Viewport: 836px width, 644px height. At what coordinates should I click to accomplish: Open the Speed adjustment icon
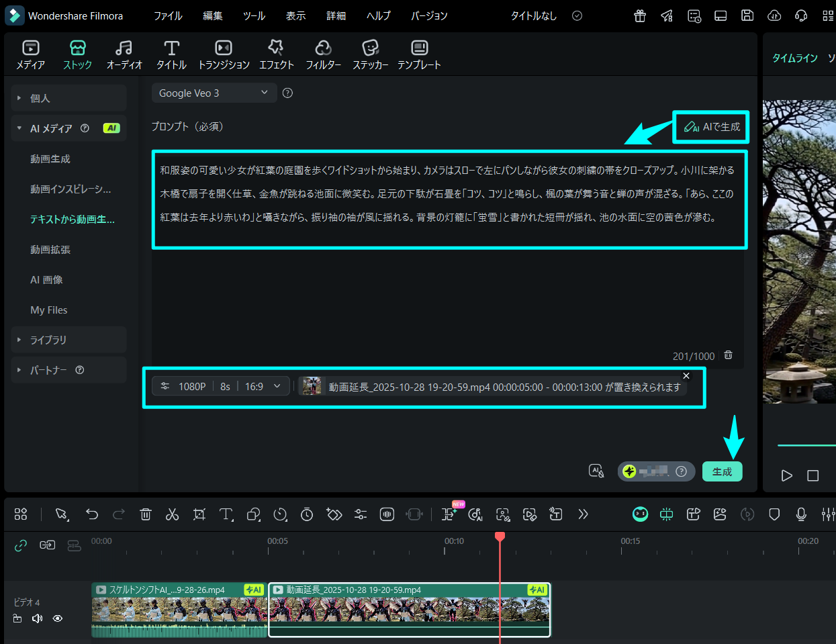tap(279, 514)
